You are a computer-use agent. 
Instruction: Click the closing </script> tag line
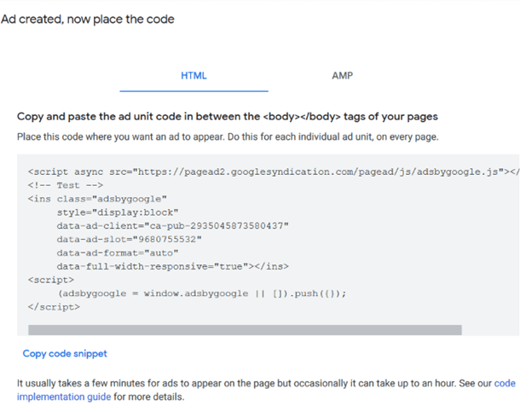point(54,307)
